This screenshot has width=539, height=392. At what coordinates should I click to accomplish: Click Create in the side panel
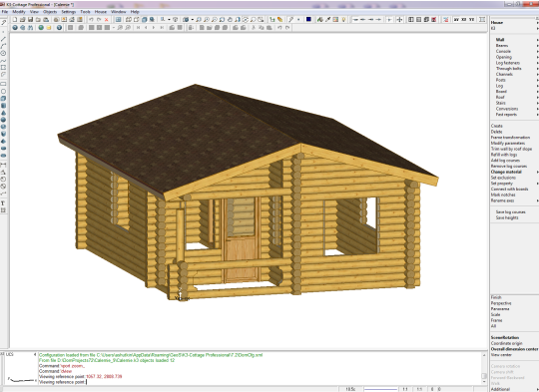[x=497, y=126]
